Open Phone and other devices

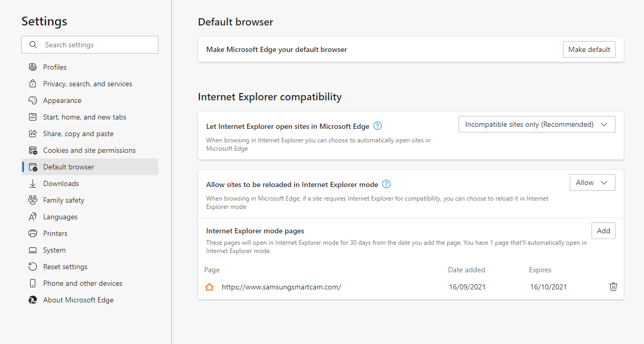(90, 283)
